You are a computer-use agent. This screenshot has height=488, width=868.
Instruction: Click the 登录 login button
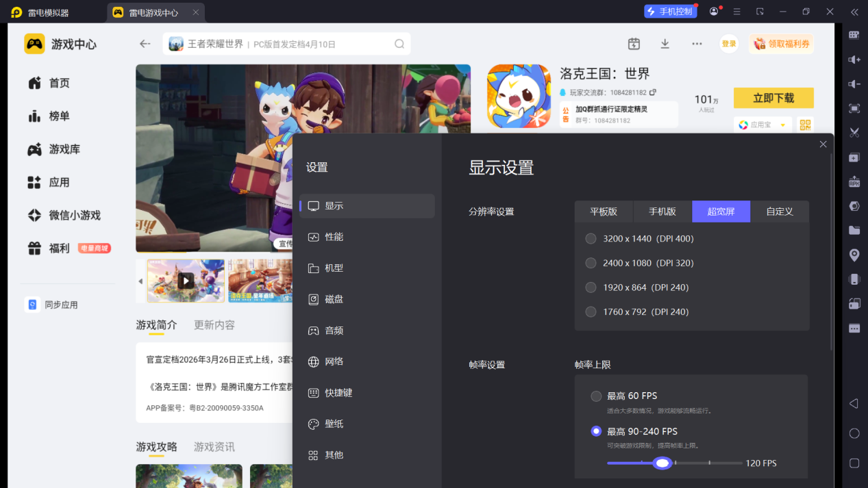[729, 44]
